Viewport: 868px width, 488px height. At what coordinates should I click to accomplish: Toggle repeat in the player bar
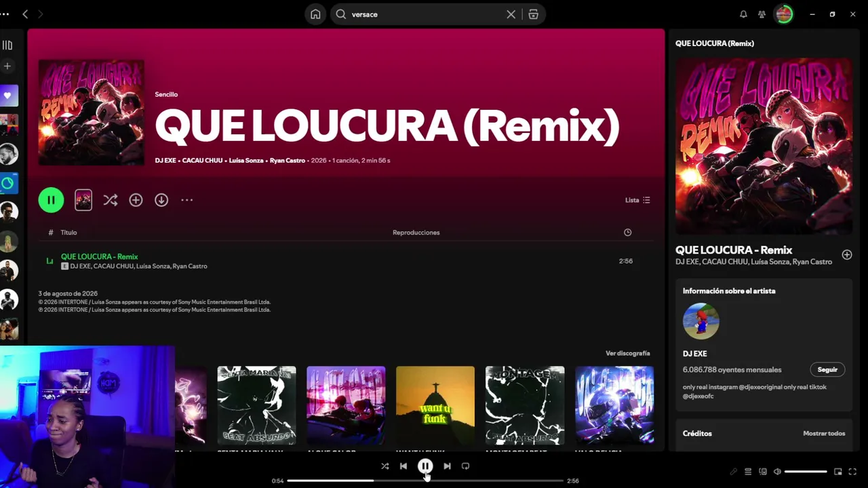tap(465, 466)
